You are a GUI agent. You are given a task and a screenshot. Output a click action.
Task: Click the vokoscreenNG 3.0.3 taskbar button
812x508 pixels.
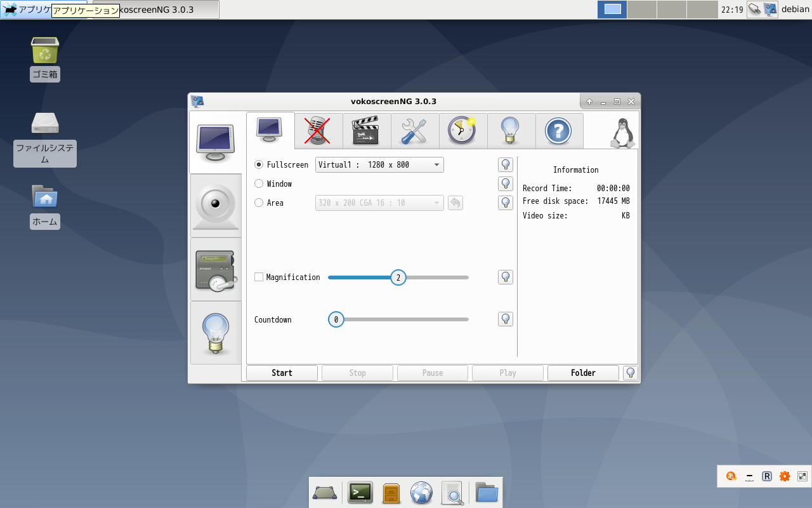click(156, 10)
